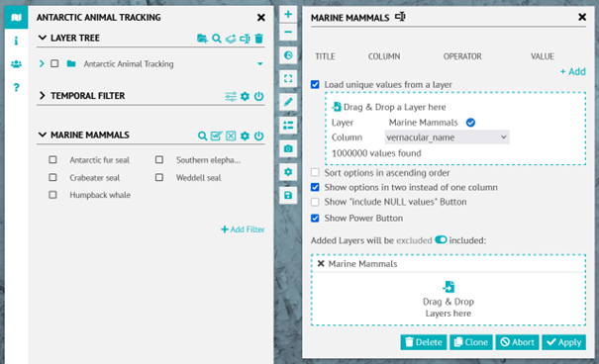Check the Humpback whale option
Image resolution: width=599 pixels, height=364 pixels.
pos(52,195)
